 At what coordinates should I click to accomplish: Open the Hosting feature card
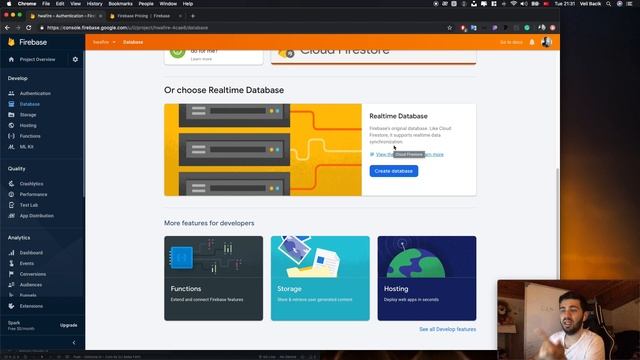(427, 278)
